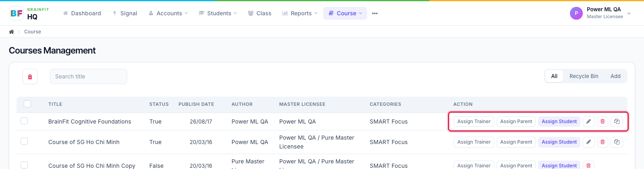This screenshot has height=169, width=644.
Task: Click the Course of SG Ho Chi Minh Copy title
Action: pyautogui.click(x=92, y=166)
